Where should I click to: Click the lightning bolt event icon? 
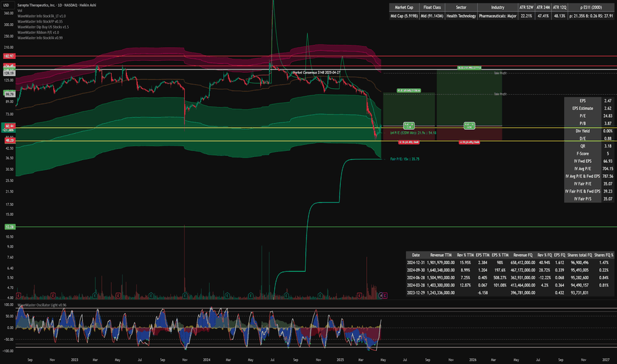[381, 296]
